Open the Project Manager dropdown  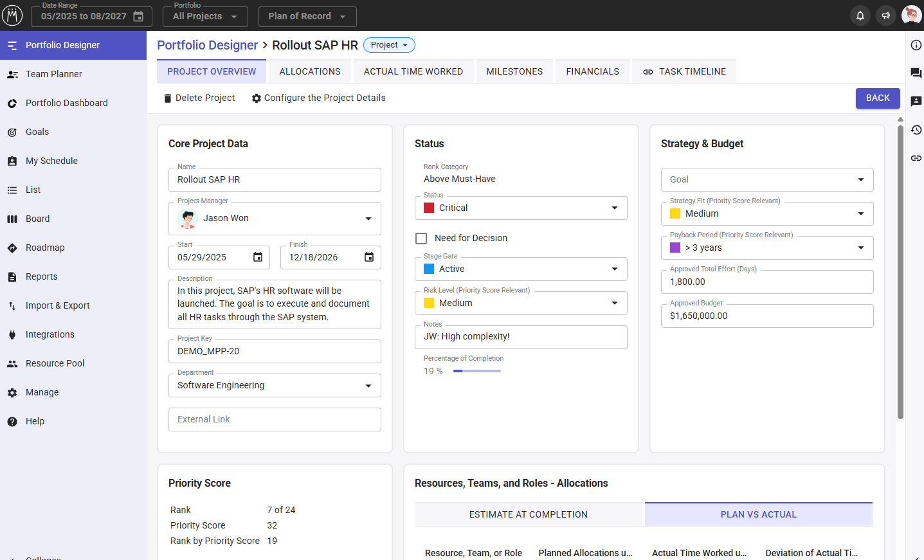point(368,219)
